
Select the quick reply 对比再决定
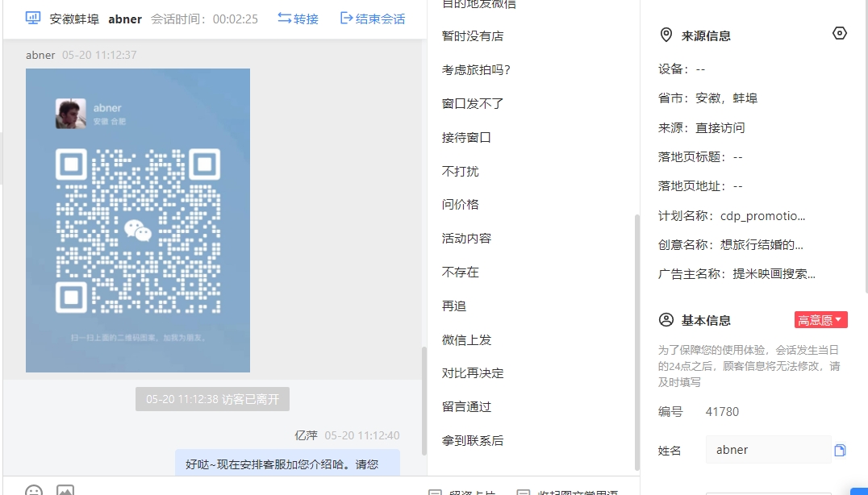[x=473, y=373]
